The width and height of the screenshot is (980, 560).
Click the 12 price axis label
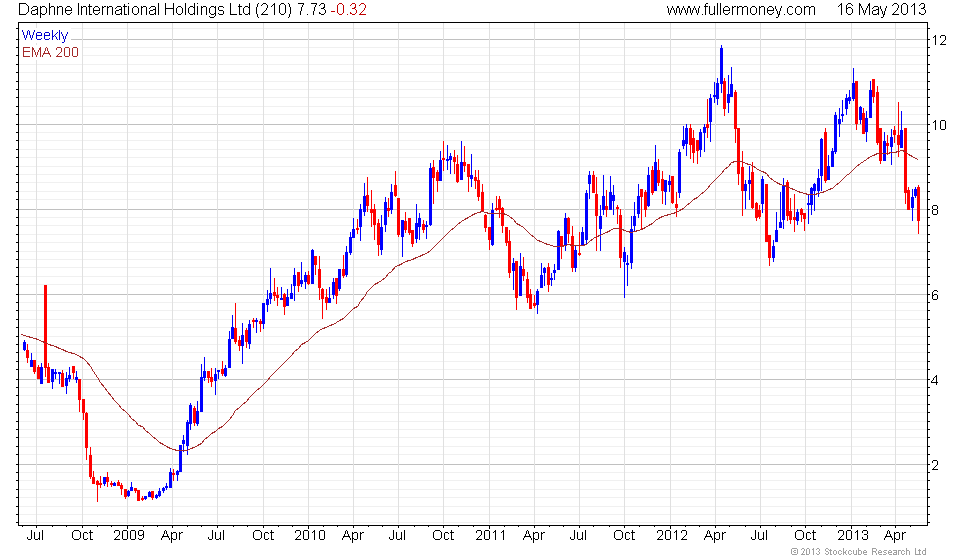[x=939, y=40]
